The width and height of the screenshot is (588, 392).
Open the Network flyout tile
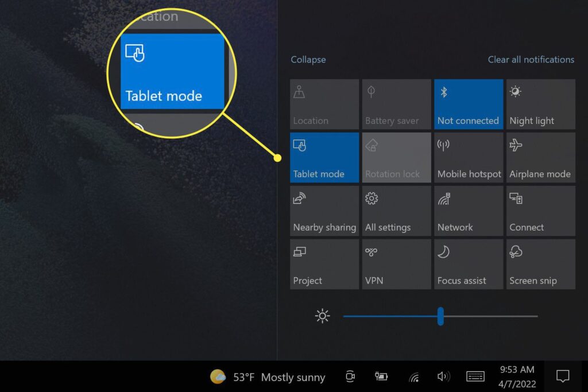click(x=468, y=211)
